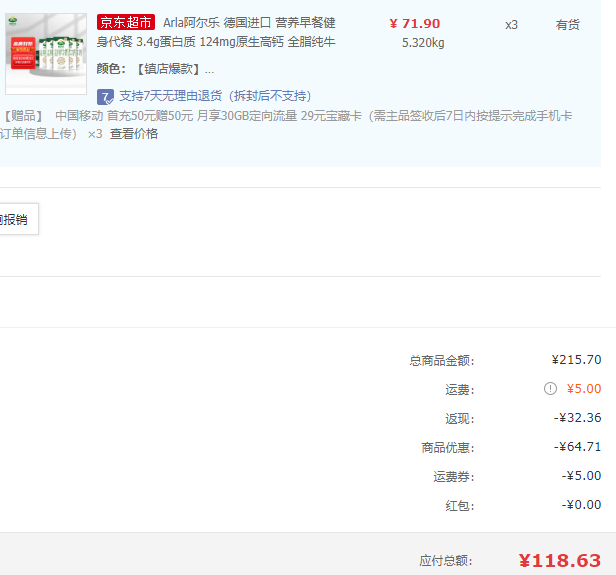Select the 运费券 -¥5.00 amount

coord(581,476)
